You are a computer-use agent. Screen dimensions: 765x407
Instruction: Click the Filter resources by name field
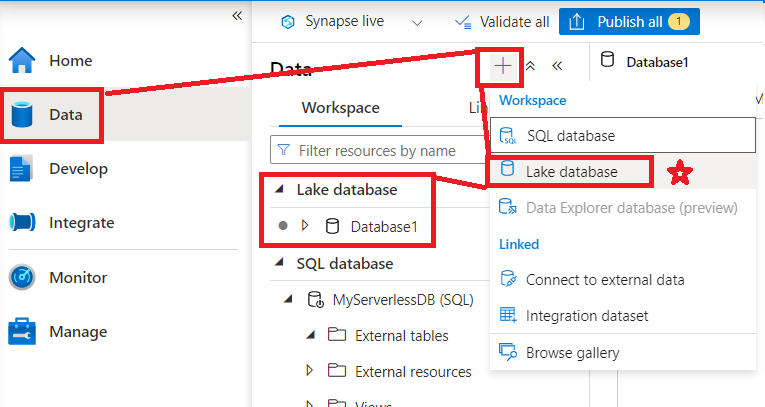click(380, 150)
